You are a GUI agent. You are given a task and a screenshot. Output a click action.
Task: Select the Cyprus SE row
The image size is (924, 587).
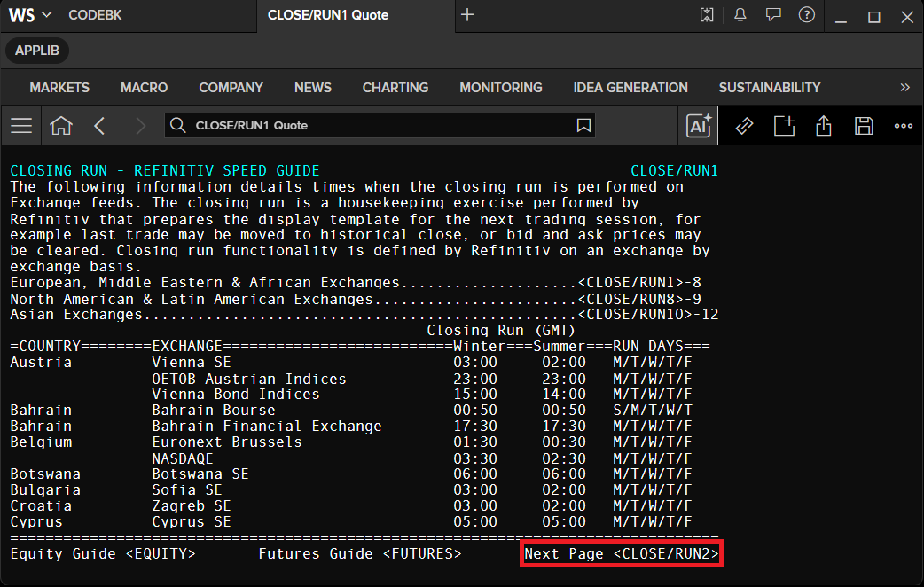351,522
